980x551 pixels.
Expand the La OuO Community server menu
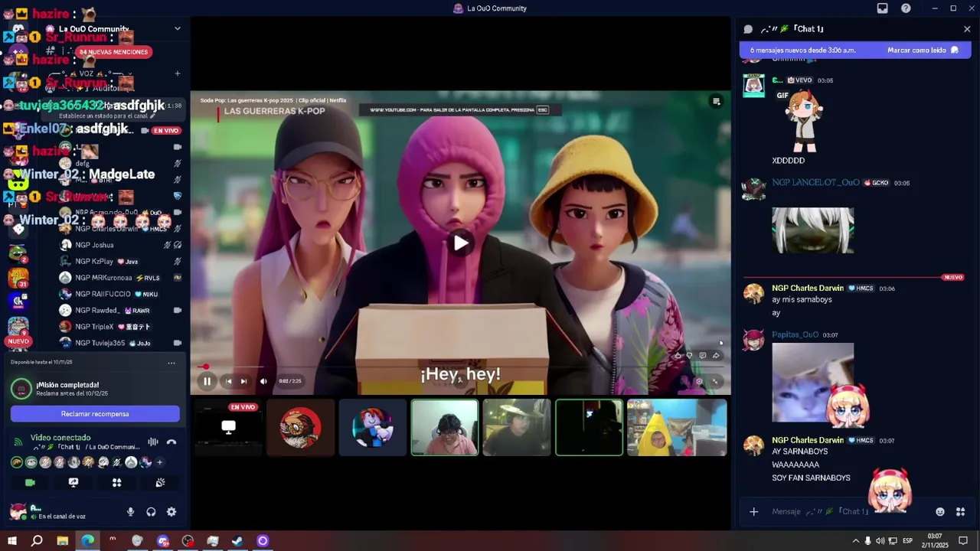coord(177,28)
